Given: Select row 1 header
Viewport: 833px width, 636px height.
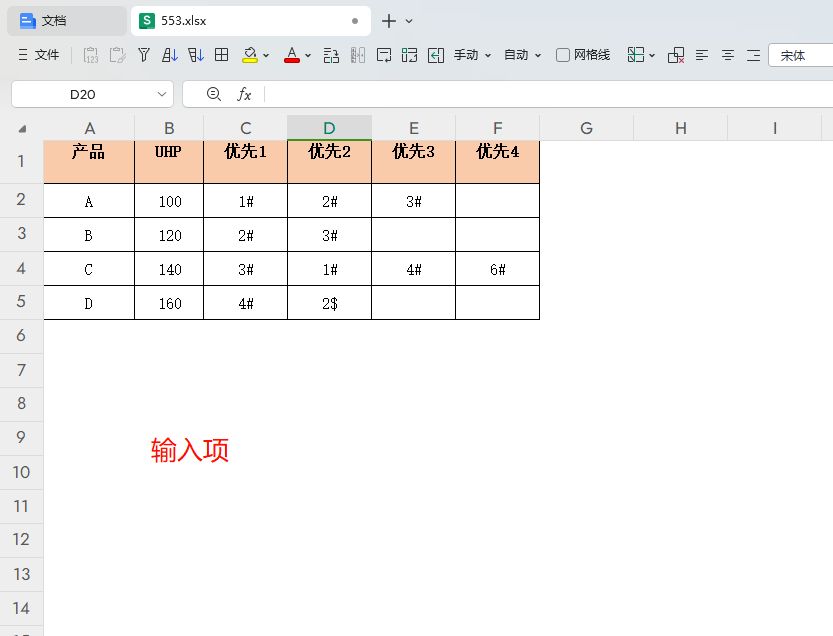Looking at the screenshot, I should click(x=21, y=162).
